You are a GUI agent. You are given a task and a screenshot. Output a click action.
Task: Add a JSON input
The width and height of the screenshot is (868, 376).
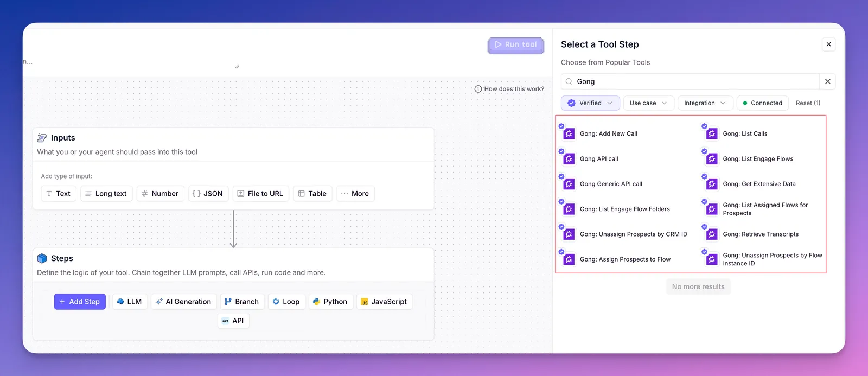tap(208, 194)
